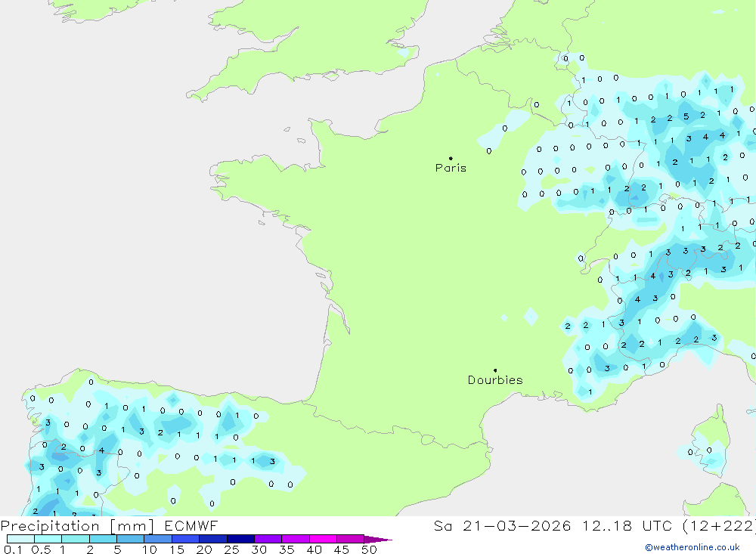Click the lone '5' precipitation value on the map

pyautogui.click(x=686, y=116)
